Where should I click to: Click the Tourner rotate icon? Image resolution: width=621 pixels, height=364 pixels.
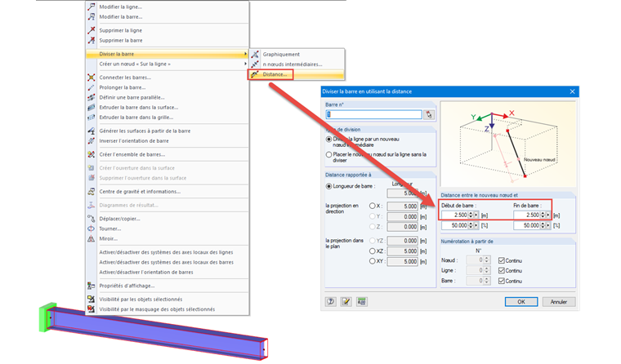pyautogui.click(x=92, y=229)
